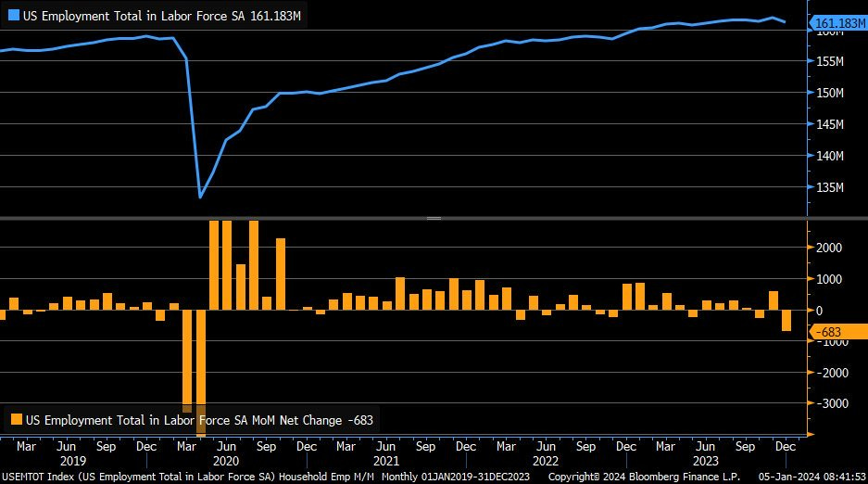
Task: Select the deepest negative orange bar in 2020
Action: coord(200,371)
